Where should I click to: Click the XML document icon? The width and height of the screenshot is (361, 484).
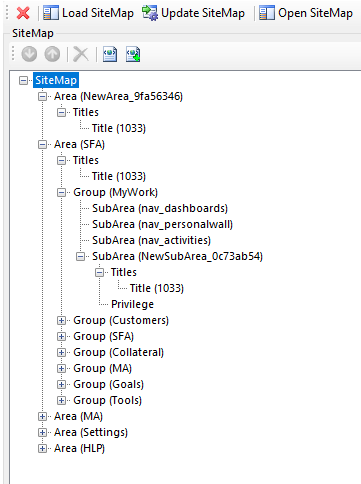[x=110, y=54]
